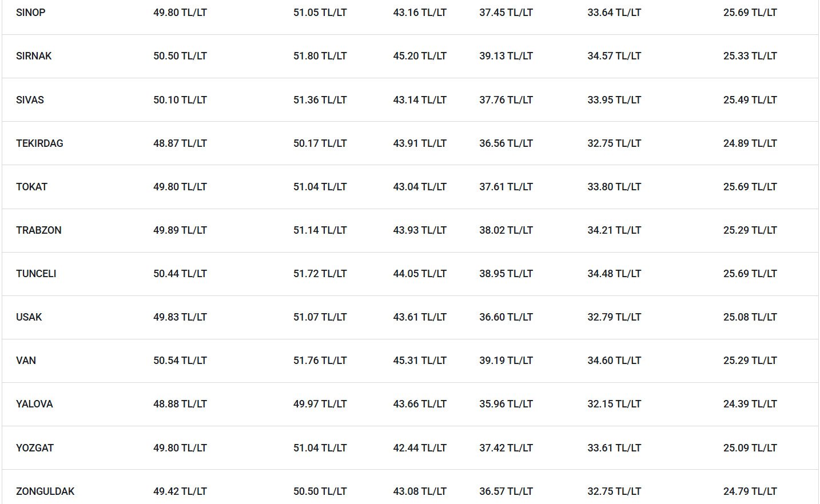Click the 45.31 TL/LT price in VAN row
Image resolution: width=820 pixels, height=504 pixels.
[420, 361]
